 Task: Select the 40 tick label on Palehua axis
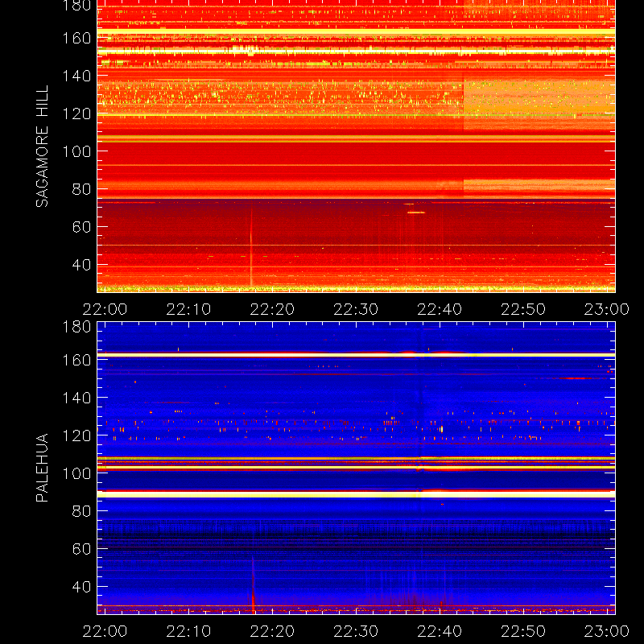81,587
